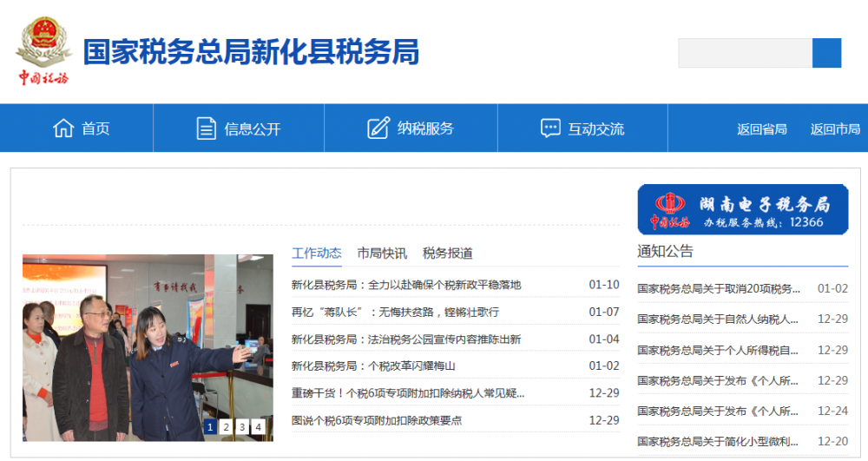Image resolution: width=868 pixels, height=461 pixels.
Task: Click the 12-24 date in notice list
Action: coord(832,411)
